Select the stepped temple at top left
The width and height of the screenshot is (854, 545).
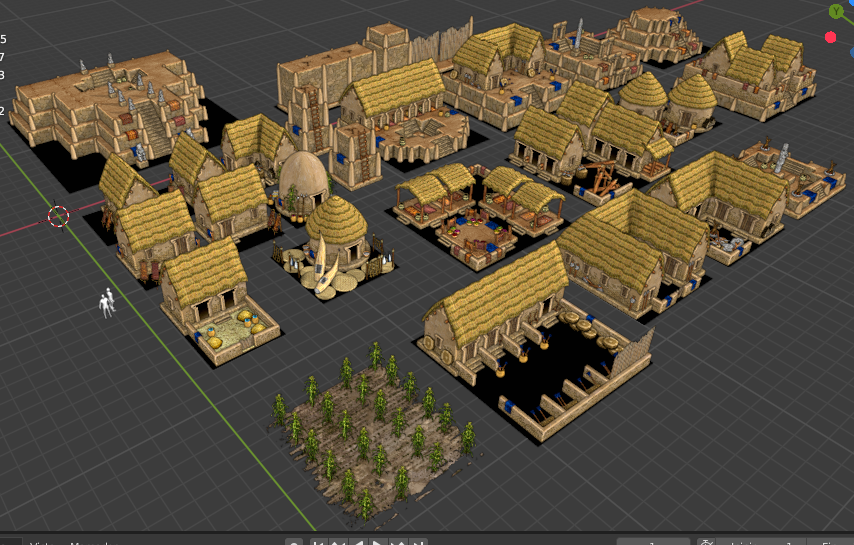[x=115, y=105]
